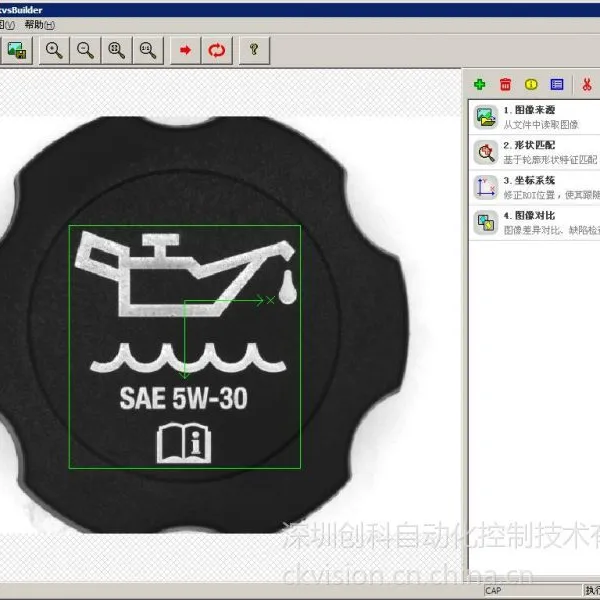Click the zoom in magnifier icon
600x600 pixels.
pos(54,50)
